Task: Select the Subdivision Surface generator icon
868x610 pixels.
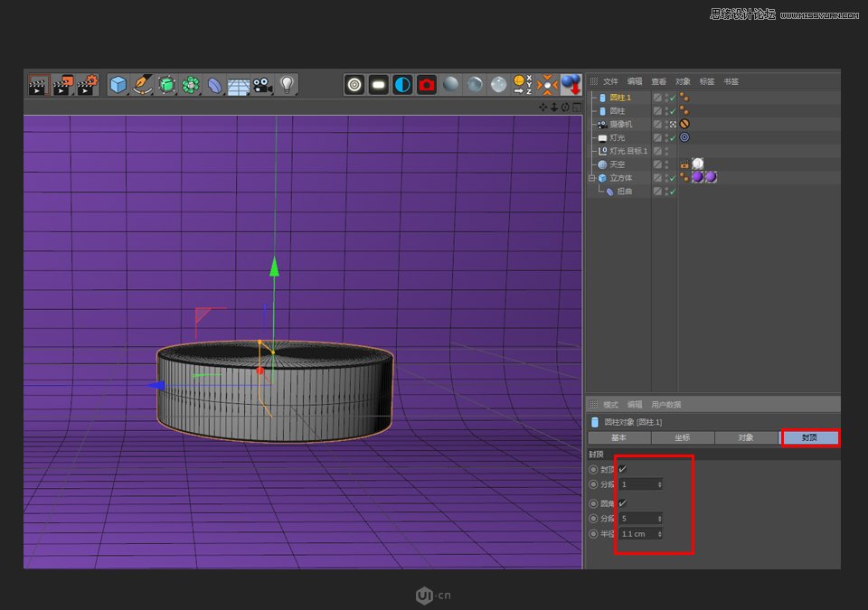Action: tap(168, 84)
